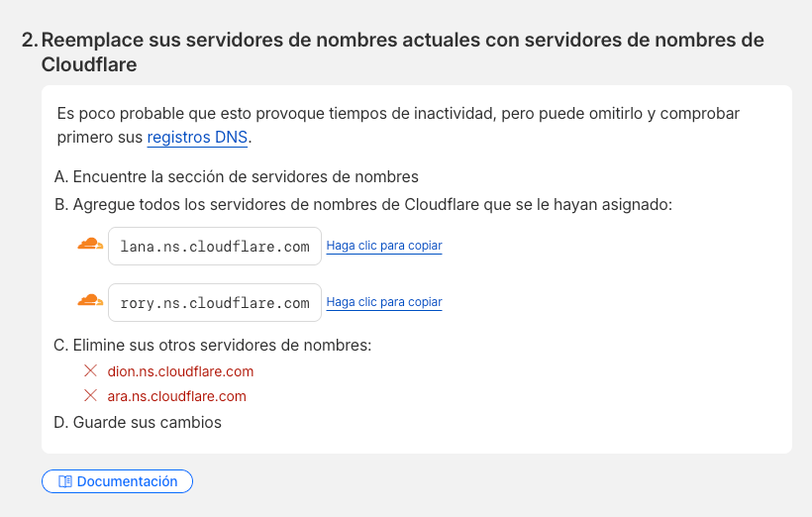Click step D, Guarde sus cambios
The width and height of the screenshot is (812, 517).
click(x=138, y=422)
